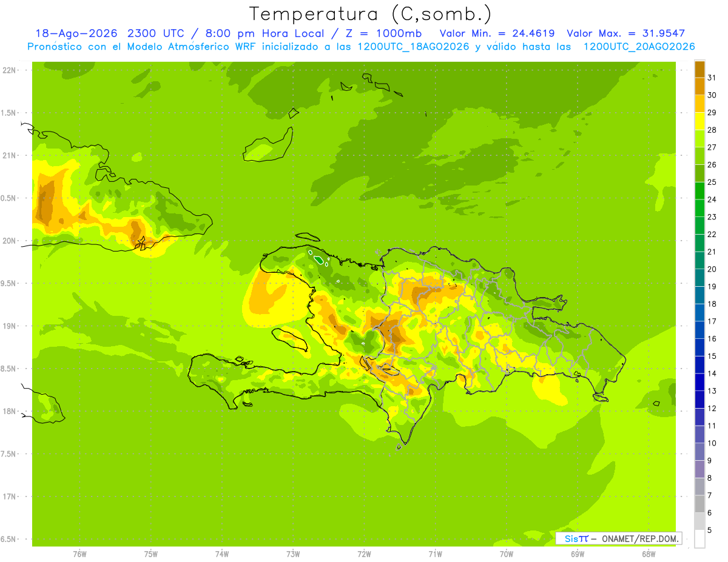Viewport: 728px width, 562px height.
Task: Click the legend color band between 26 and 27
Action: (699, 156)
